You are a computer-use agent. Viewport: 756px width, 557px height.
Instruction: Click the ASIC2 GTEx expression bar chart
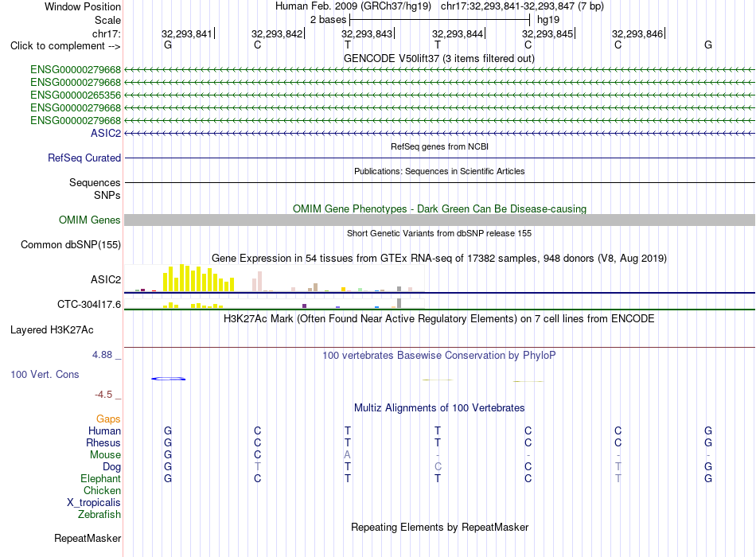tap(274, 278)
